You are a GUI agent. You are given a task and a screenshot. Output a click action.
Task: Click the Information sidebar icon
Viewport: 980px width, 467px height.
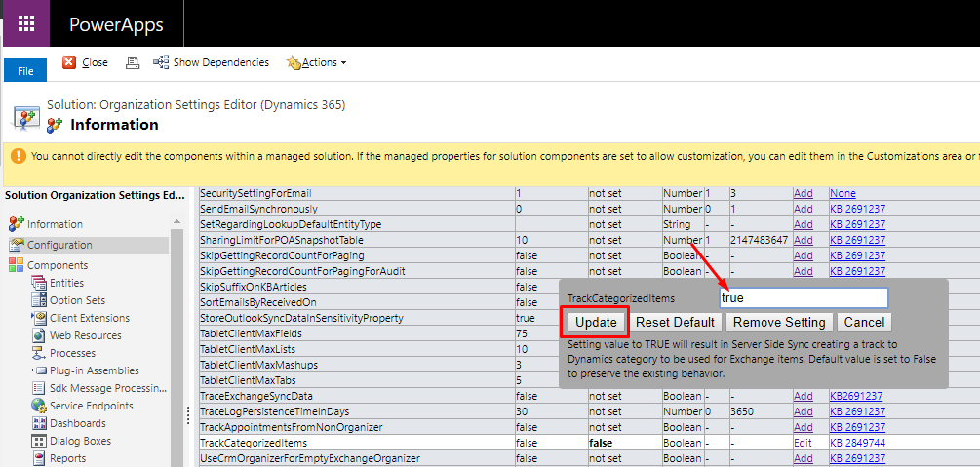coord(17,224)
